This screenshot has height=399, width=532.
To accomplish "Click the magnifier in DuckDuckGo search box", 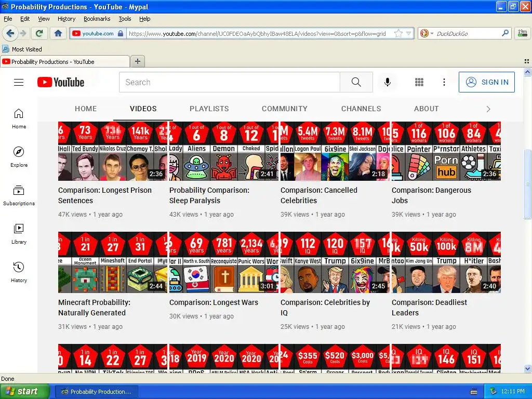I will (505, 33).
